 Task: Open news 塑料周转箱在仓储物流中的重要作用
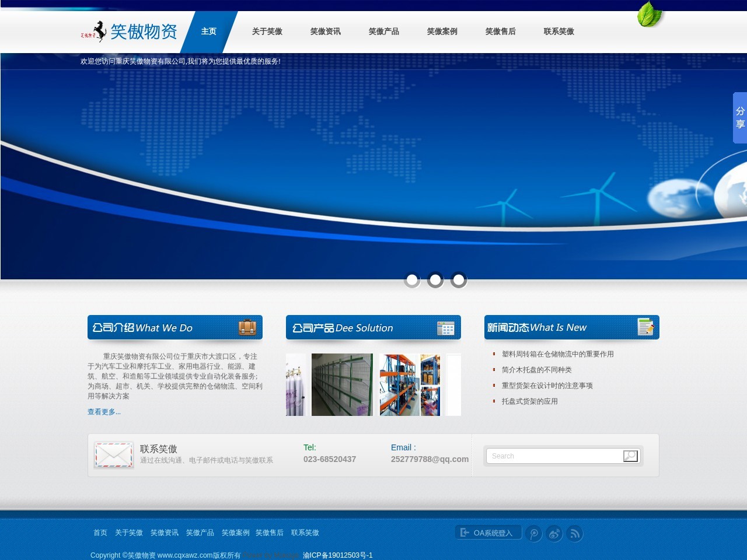(x=558, y=354)
